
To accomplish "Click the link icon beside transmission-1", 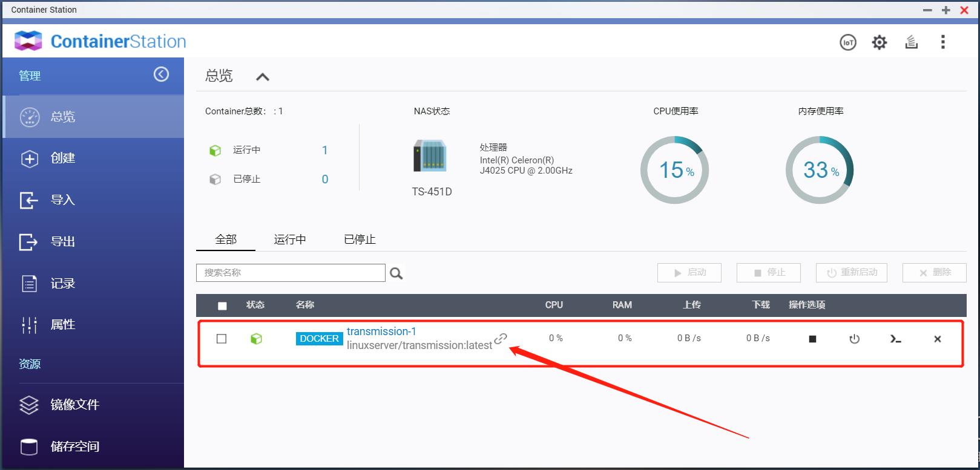I will tap(501, 339).
